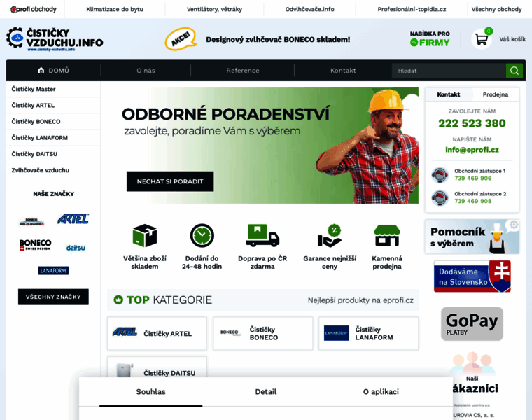The image size is (532, 420).
Task: Click the LANAFORM brand logo in sidebar
Action: pyautogui.click(x=53, y=270)
